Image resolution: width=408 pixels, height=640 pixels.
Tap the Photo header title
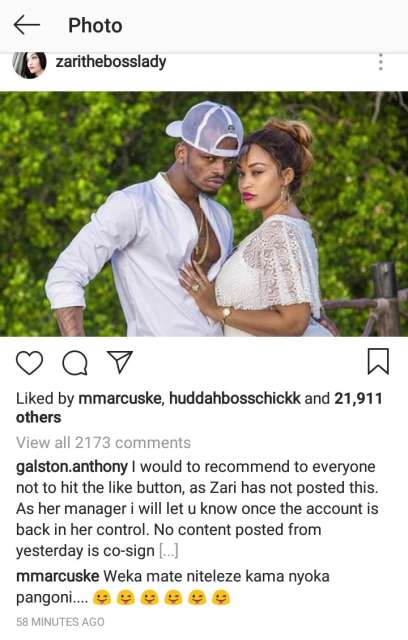coord(95,25)
